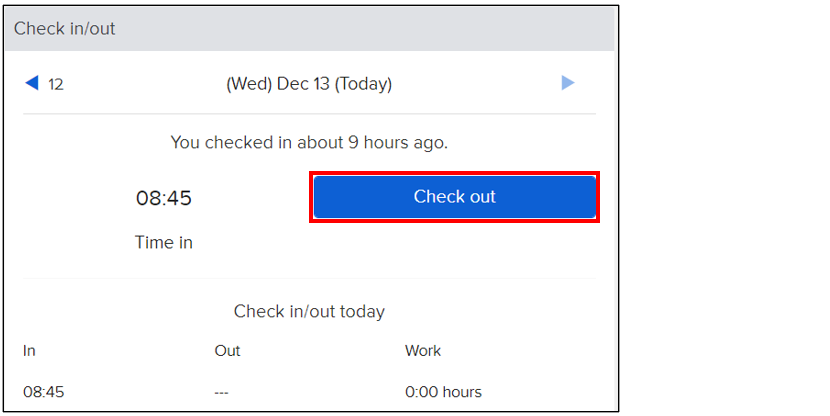Screen dimensions: 830x416
Task: Click the "0:00 hours" work value
Action: pyautogui.click(x=443, y=392)
